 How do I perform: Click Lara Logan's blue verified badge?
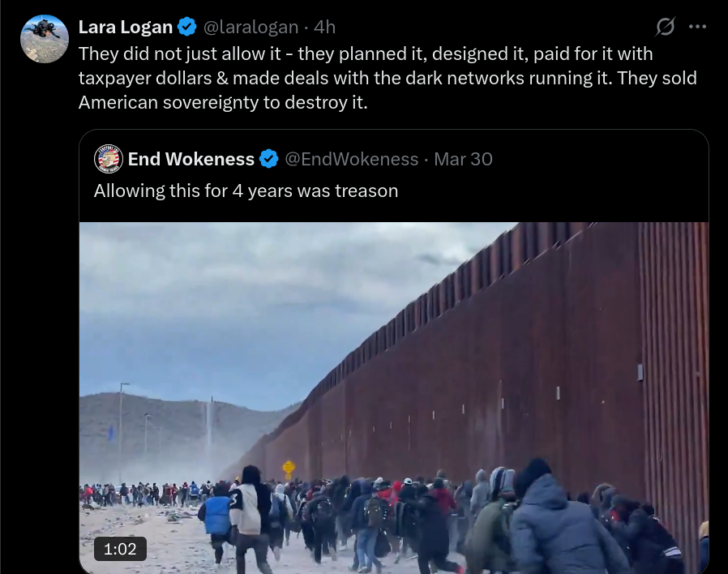coord(187,27)
